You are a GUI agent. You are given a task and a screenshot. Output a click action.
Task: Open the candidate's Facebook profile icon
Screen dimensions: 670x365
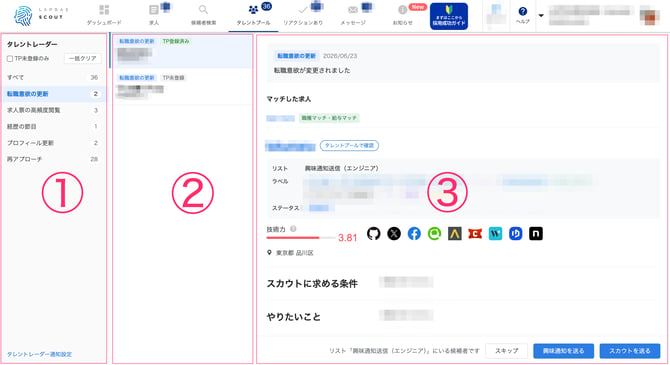[x=414, y=233]
